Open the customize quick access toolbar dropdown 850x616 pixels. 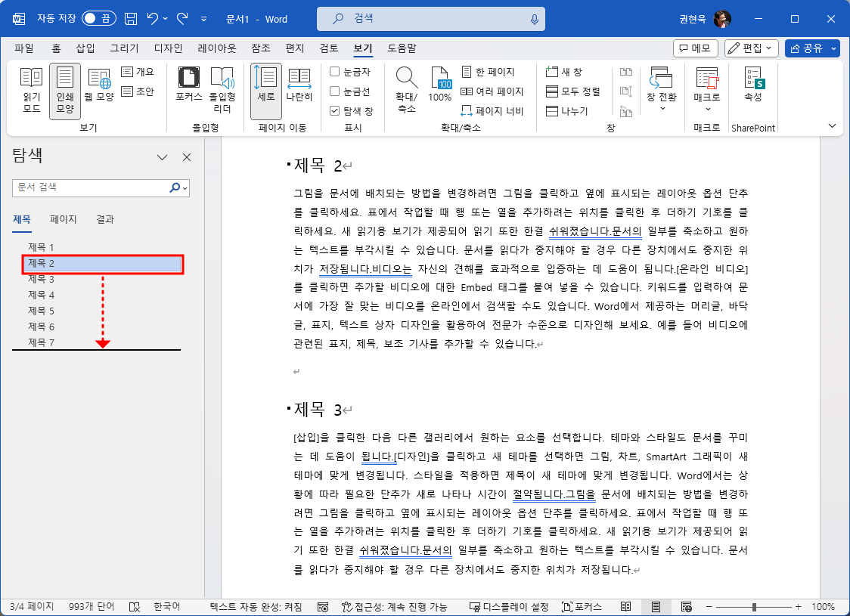point(204,19)
